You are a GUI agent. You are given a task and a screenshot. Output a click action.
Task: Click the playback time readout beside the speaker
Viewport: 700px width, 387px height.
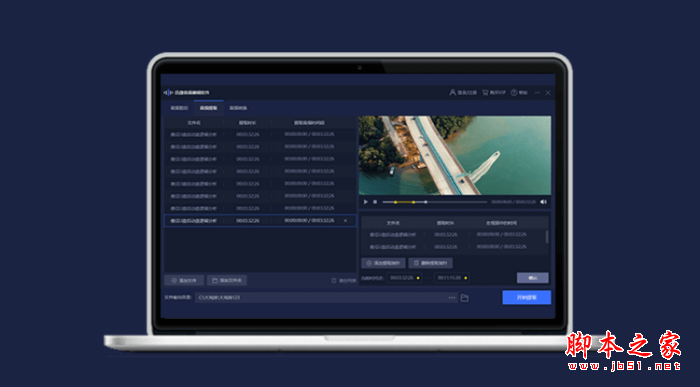(513, 202)
